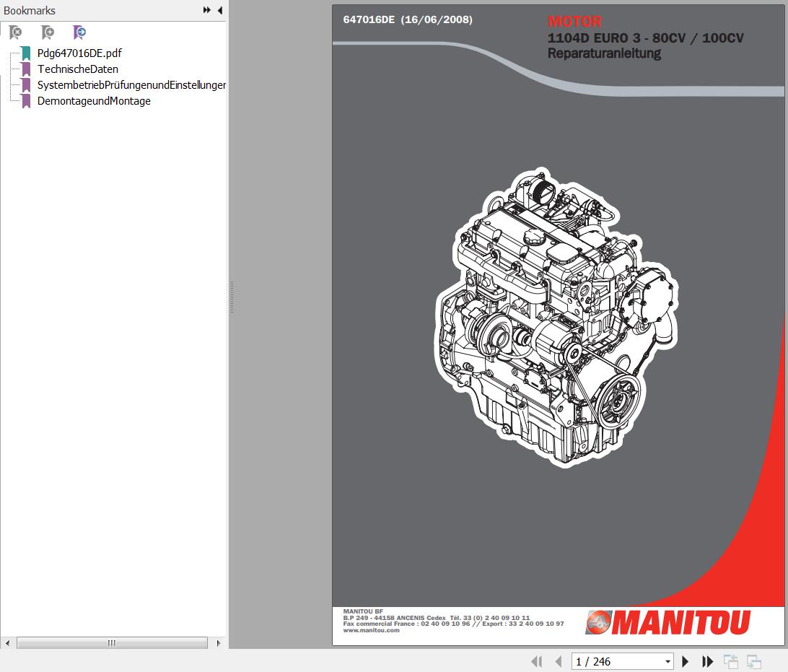Image resolution: width=788 pixels, height=672 pixels.
Task: Collapse the Bookmarks panel with the triangle
Action: pyautogui.click(x=220, y=10)
